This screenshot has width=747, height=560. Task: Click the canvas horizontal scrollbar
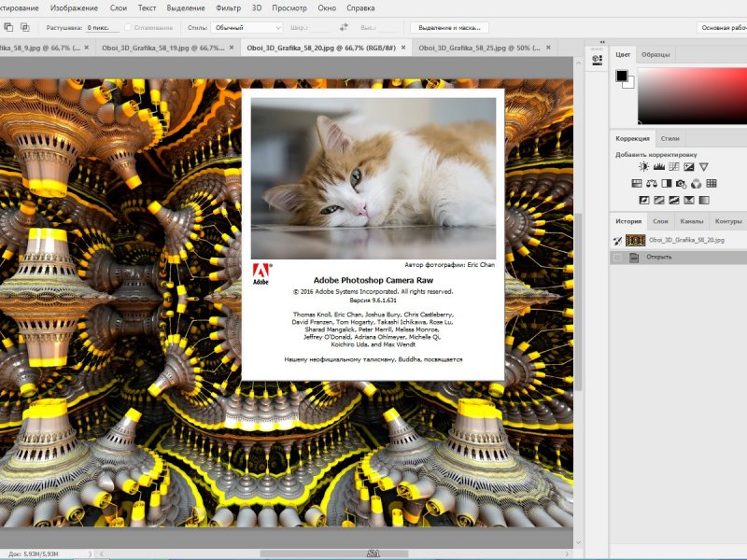333,553
